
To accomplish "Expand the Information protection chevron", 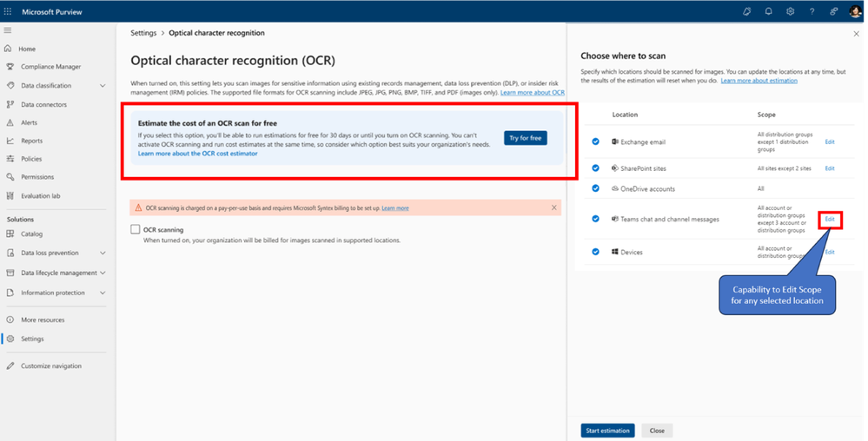I will pyautogui.click(x=103, y=293).
